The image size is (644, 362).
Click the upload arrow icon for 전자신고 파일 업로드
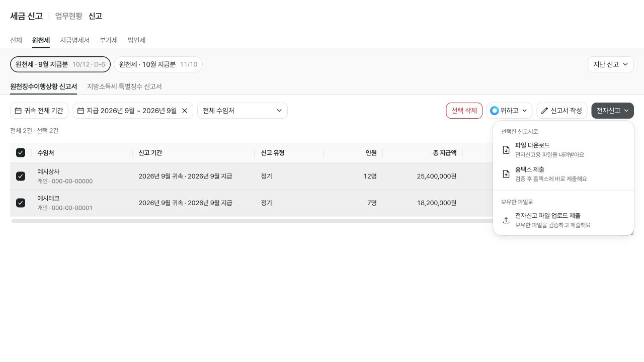[506, 220]
